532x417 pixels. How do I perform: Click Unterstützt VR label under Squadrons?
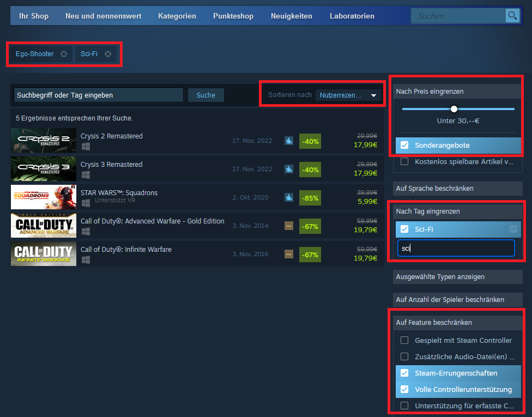pyautogui.click(x=115, y=200)
